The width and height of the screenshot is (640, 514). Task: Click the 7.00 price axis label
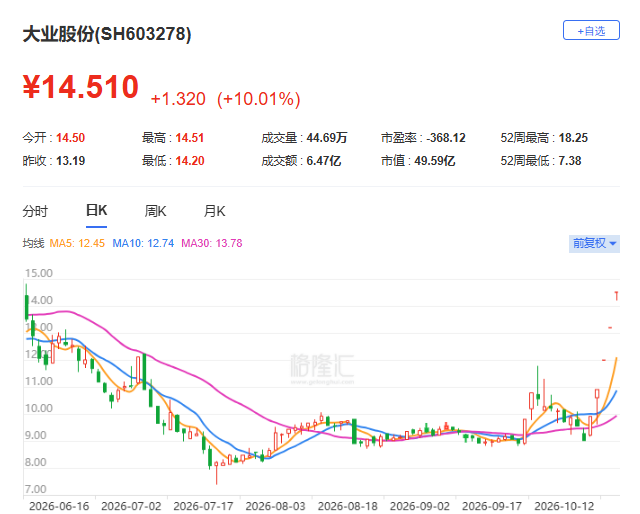(36, 489)
